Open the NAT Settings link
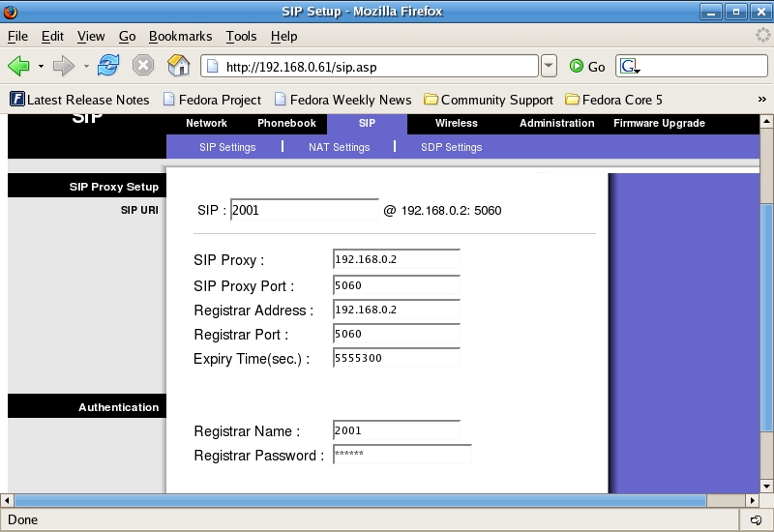 point(339,147)
